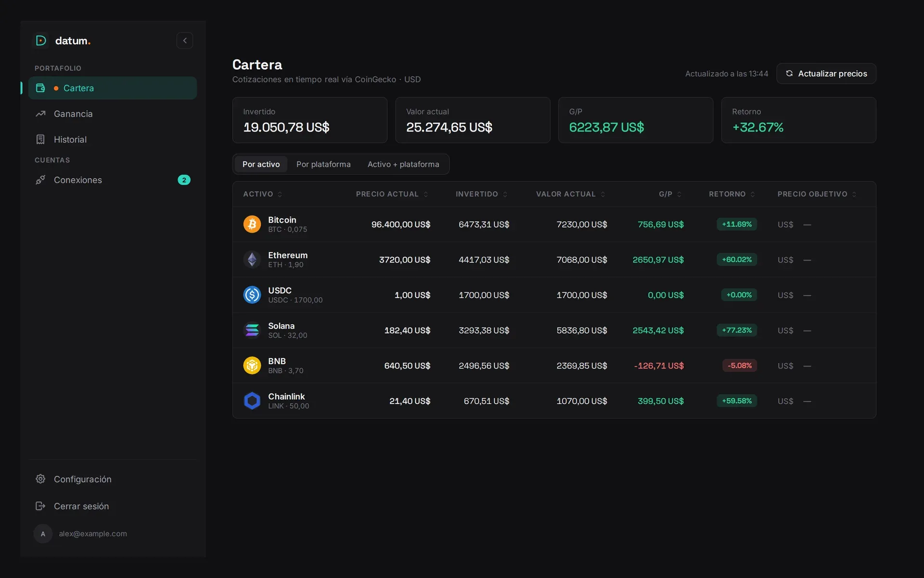Click the USDC coin icon
924x578 pixels.
pyautogui.click(x=252, y=295)
